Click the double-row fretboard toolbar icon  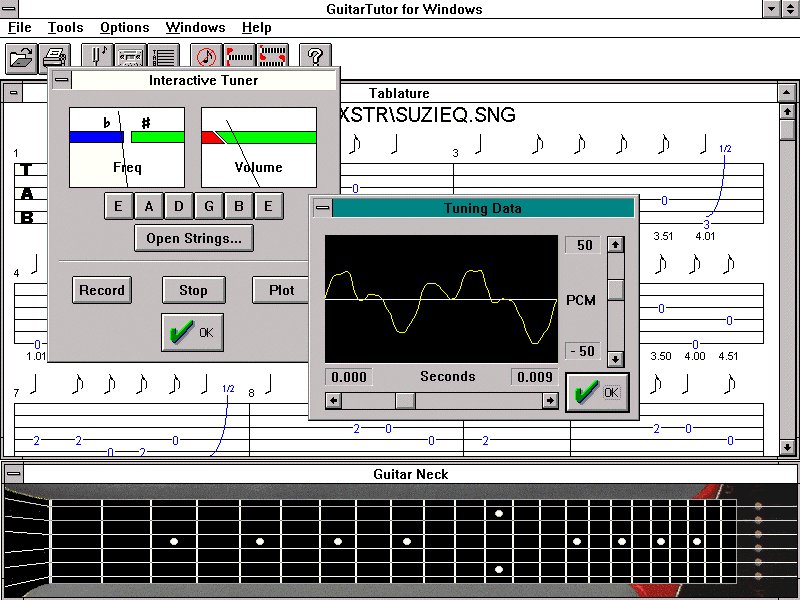click(x=273, y=56)
